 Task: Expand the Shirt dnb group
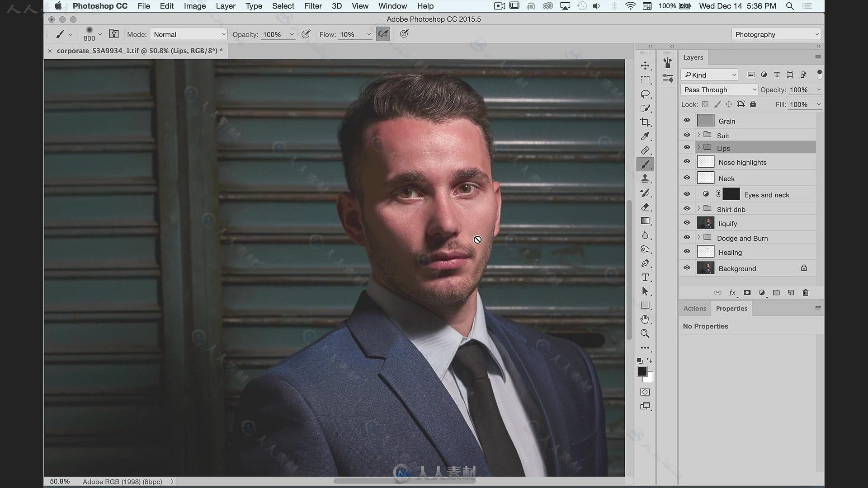point(699,208)
